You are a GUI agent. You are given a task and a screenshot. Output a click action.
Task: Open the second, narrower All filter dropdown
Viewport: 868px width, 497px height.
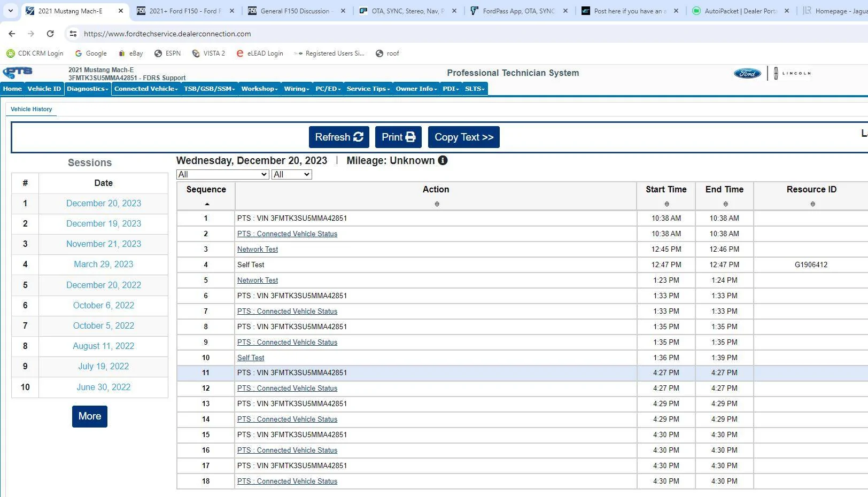click(x=291, y=174)
